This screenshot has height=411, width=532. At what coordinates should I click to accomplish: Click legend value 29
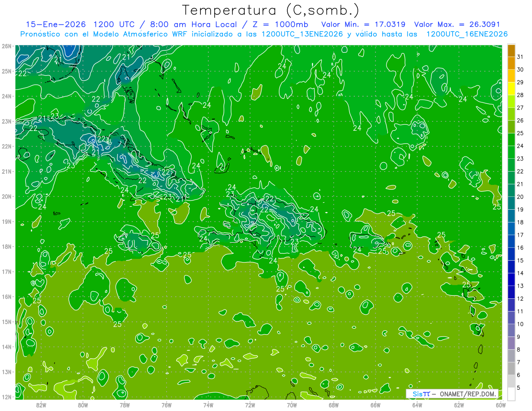[520, 82]
